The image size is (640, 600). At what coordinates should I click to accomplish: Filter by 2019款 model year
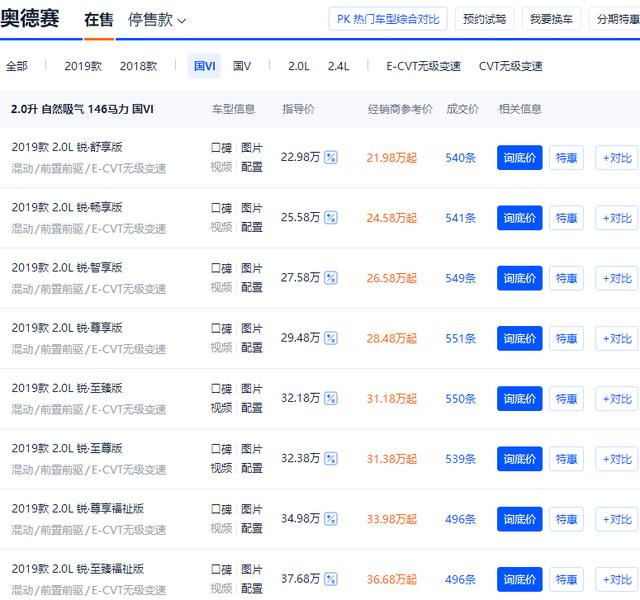83,66
